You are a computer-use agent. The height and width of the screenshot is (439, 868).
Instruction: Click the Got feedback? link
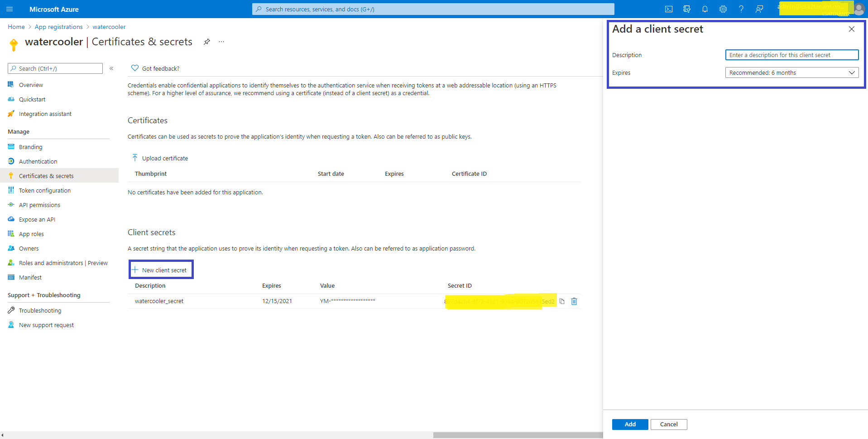161,68
